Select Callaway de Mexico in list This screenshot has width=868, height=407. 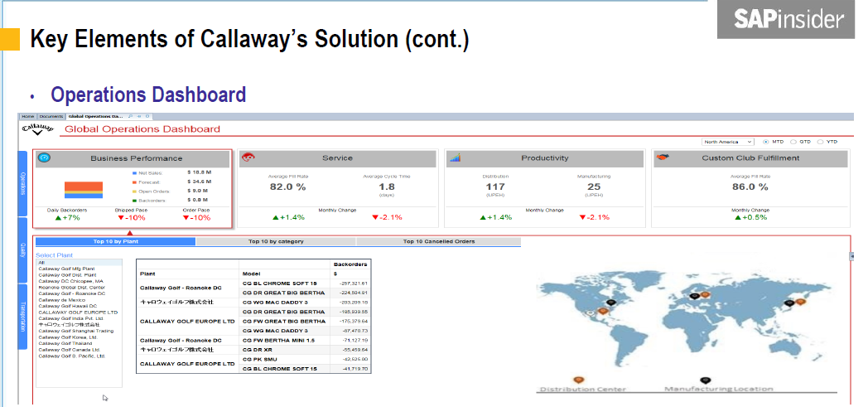[x=79, y=299]
